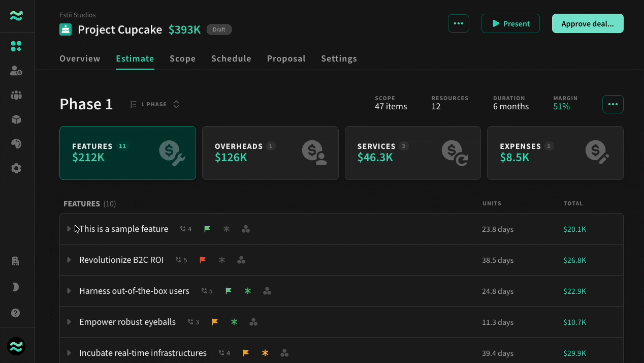Click the Estii Studios breadcrumb

[78, 15]
